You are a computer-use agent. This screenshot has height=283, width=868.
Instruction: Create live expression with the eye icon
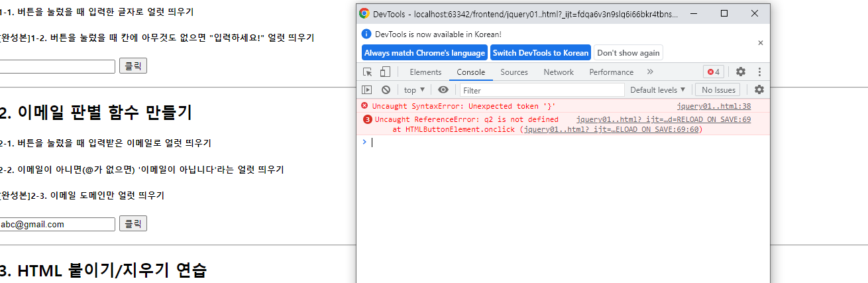(x=443, y=90)
